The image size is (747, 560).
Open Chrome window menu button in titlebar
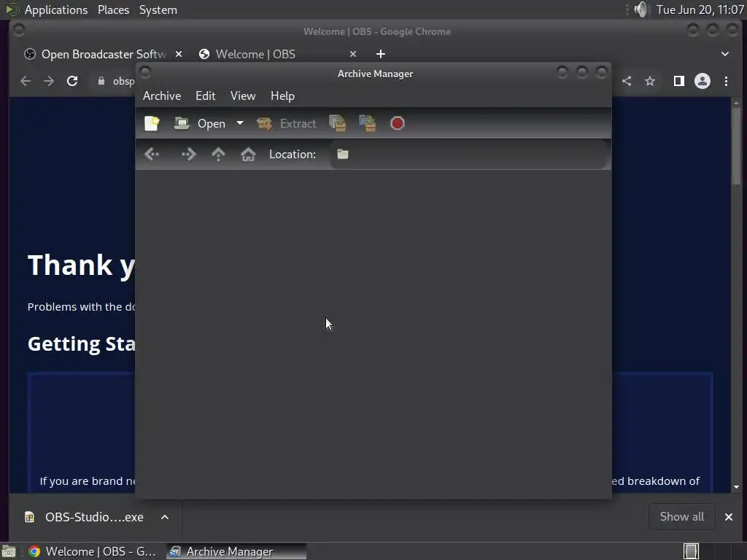(x=18, y=30)
